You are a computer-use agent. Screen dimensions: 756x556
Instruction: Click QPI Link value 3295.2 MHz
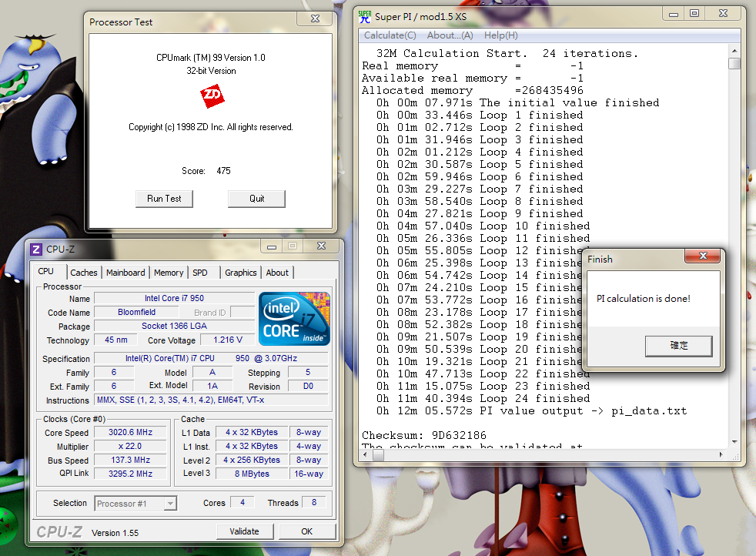[130, 474]
